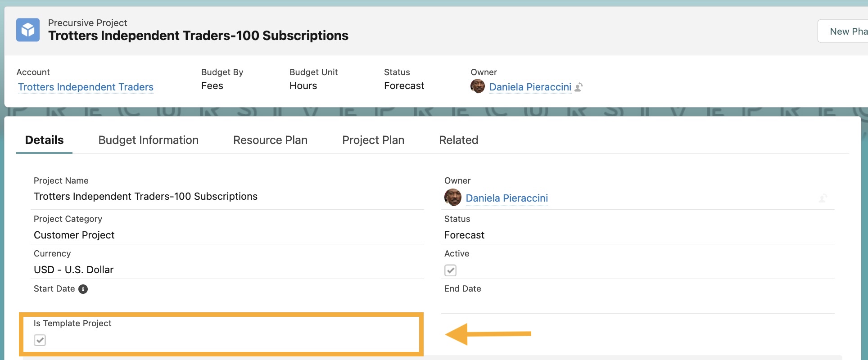Go to the Project Plan tab
868x360 pixels.
(373, 140)
